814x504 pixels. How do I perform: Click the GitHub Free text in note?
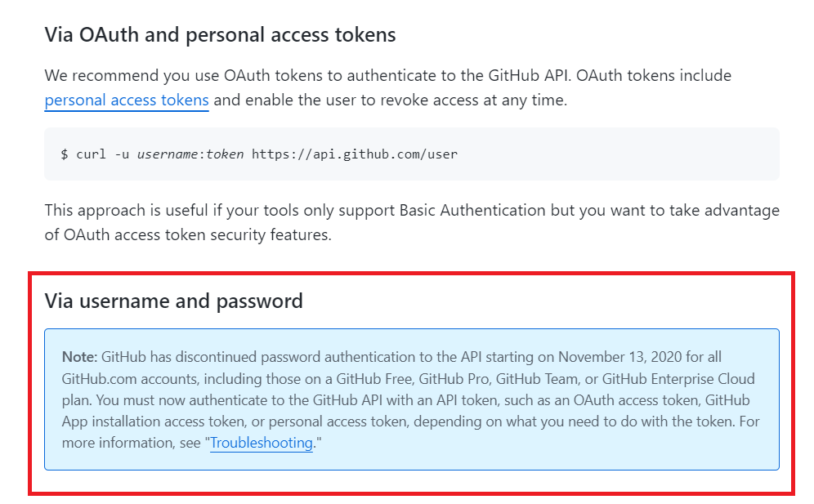click(374, 379)
